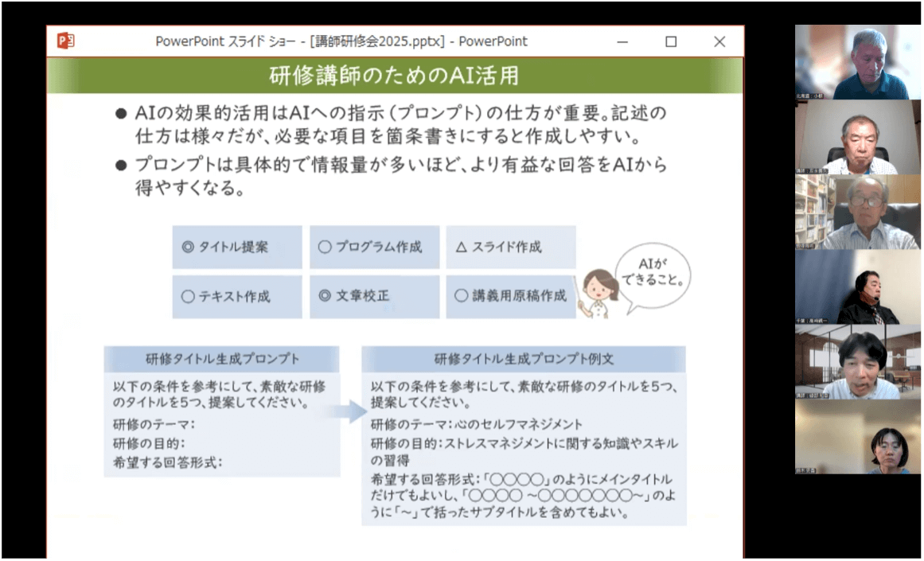
Task: Click the AIができること speech bubble
Action: pos(651,275)
